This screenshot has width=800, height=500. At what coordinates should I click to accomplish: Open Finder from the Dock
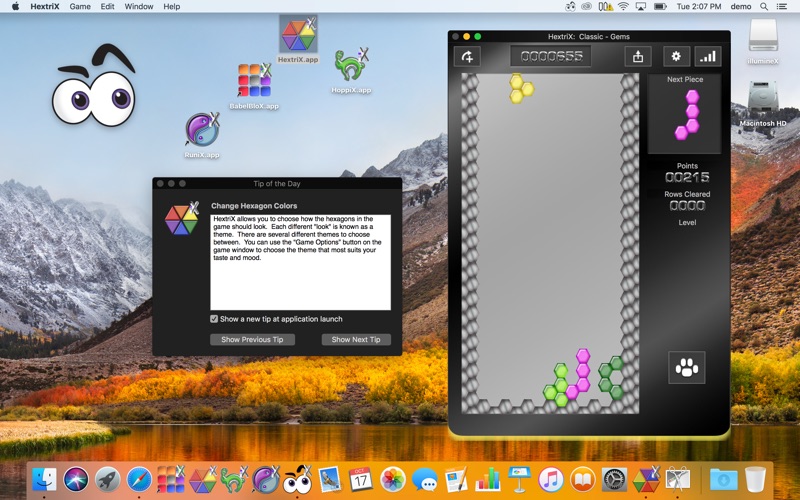click(44, 480)
